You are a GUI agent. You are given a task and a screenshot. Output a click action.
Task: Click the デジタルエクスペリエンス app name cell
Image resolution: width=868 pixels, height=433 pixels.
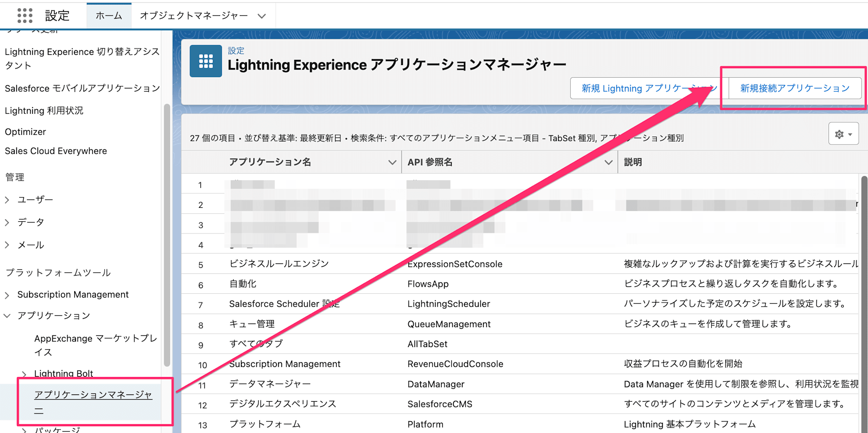[x=283, y=404]
